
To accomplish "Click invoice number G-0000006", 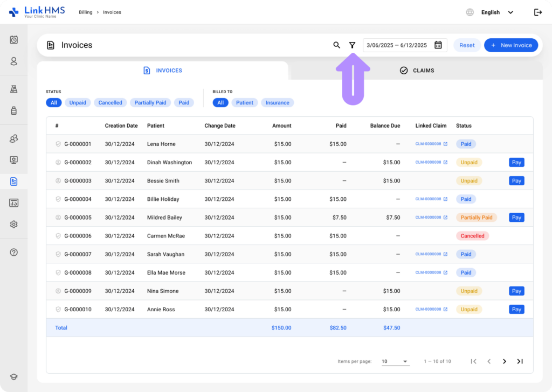I will (78, 236).
